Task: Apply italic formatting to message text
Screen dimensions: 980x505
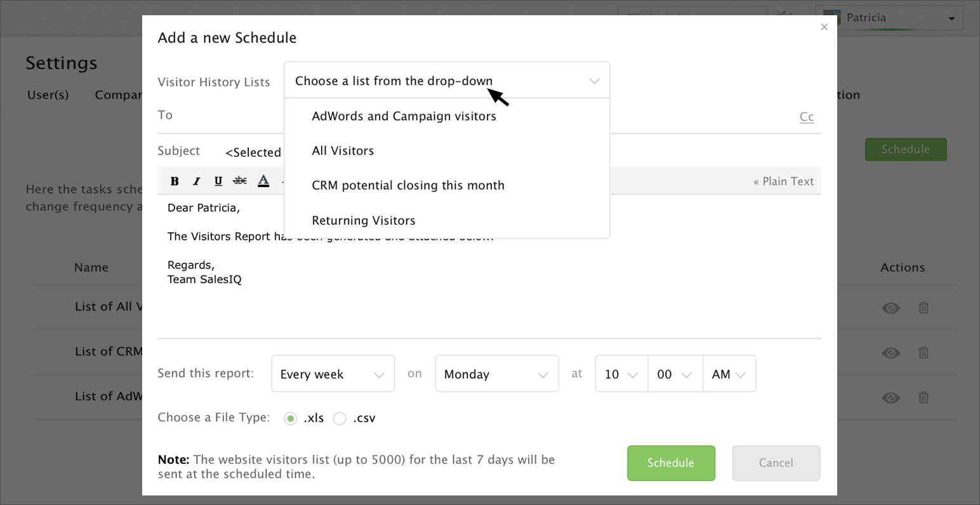Action: [197, 181]
